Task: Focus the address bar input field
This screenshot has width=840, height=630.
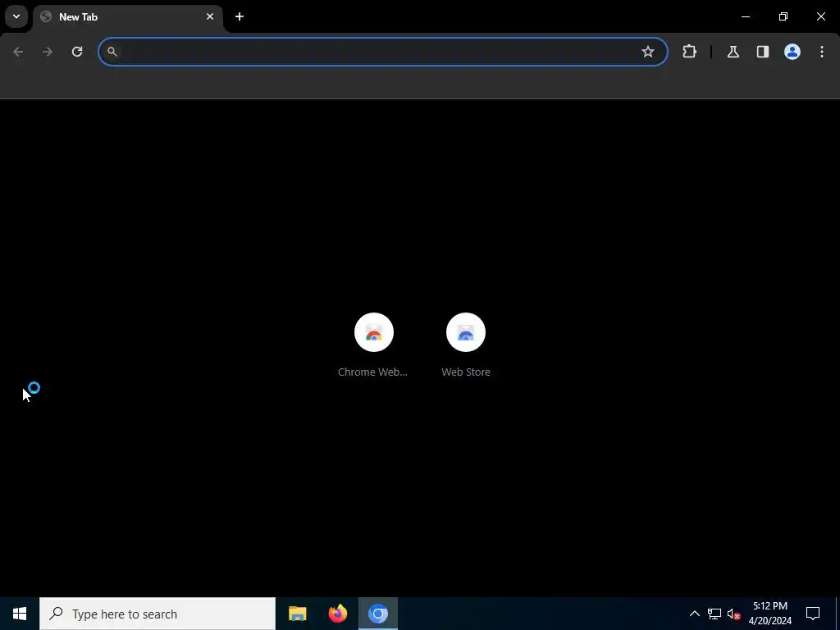Action: (383, 52)
